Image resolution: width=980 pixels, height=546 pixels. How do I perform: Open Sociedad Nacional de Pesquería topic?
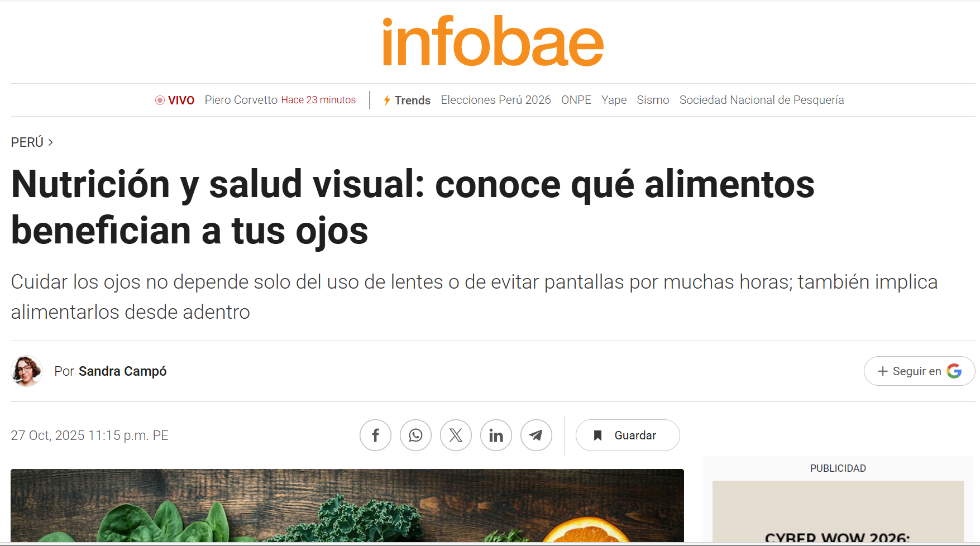(761, 100)
